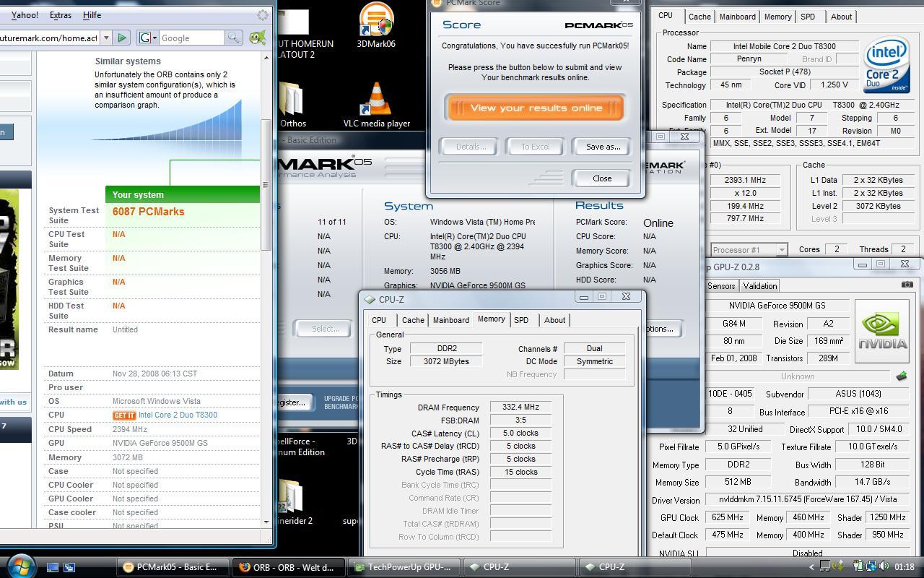The image size is (924, 578).
Task: Open the Extras menu in browser
Action: coord(61,14)
